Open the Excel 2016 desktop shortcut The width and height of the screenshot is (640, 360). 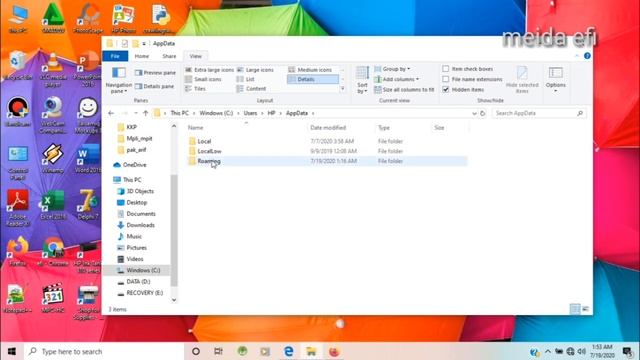[53, 205]
